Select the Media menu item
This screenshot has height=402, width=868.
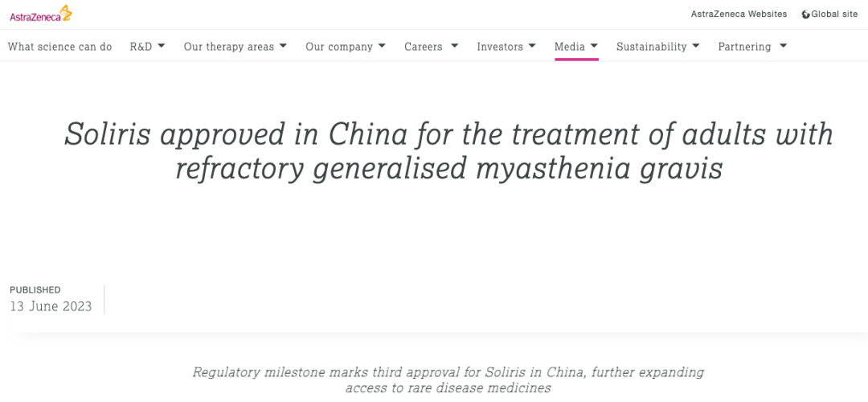pos(570,47)
